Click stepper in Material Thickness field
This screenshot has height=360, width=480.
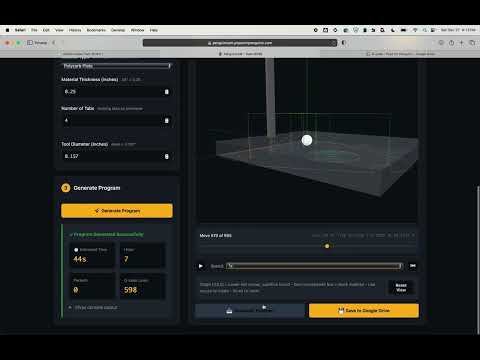point(167,92)
